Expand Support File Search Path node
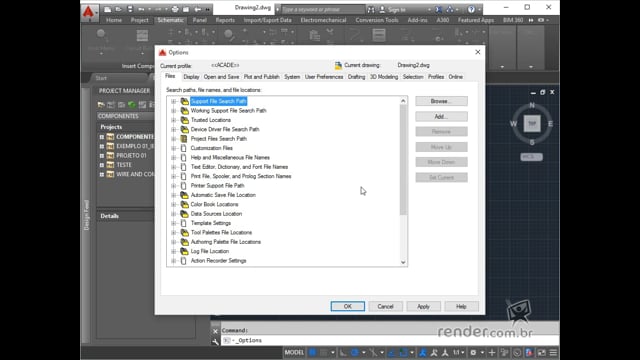 [174, 101]
